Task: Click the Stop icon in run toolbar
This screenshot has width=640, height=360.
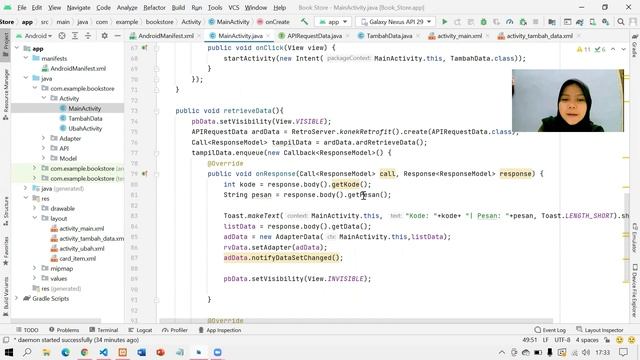Action: pyautogui.click(x=536, y=22)
